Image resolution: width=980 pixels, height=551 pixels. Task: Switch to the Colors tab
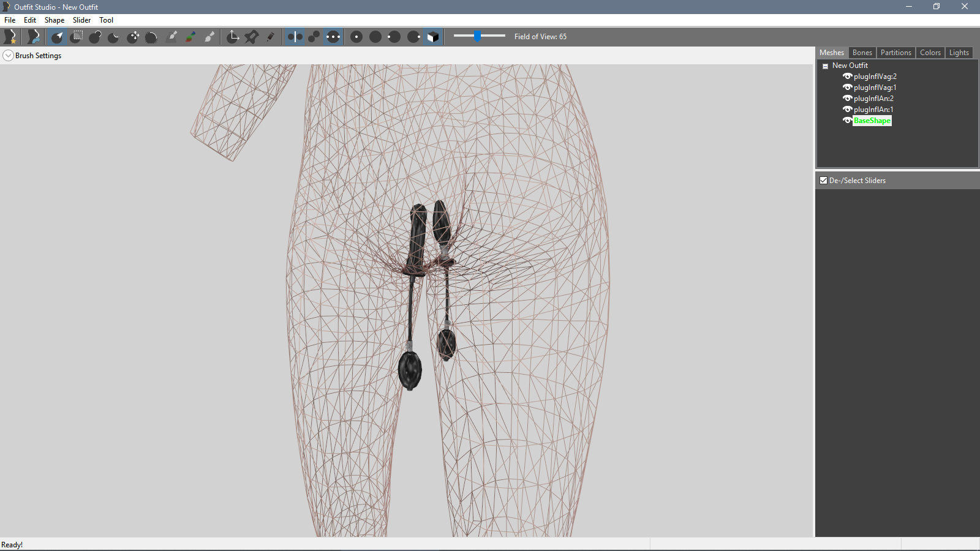click(x=930, y=53)
